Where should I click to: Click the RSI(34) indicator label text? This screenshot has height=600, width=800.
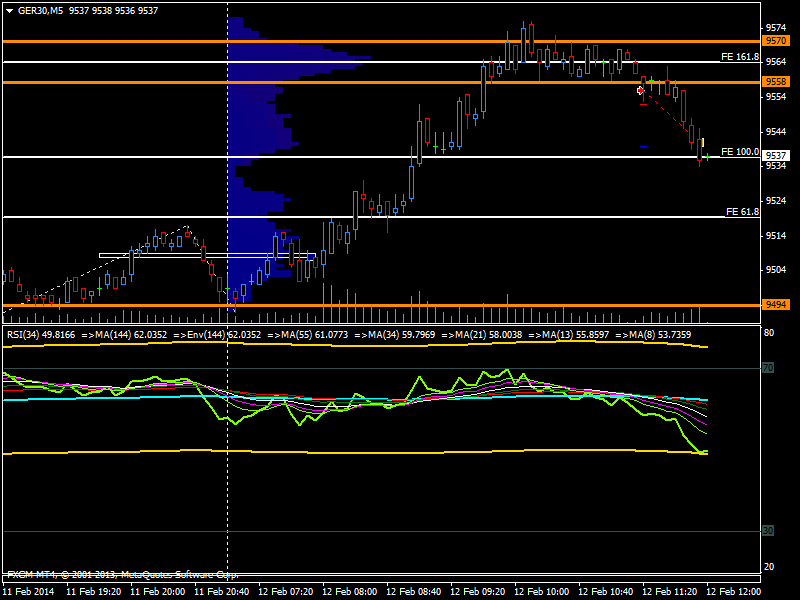(x=42, y=335)
